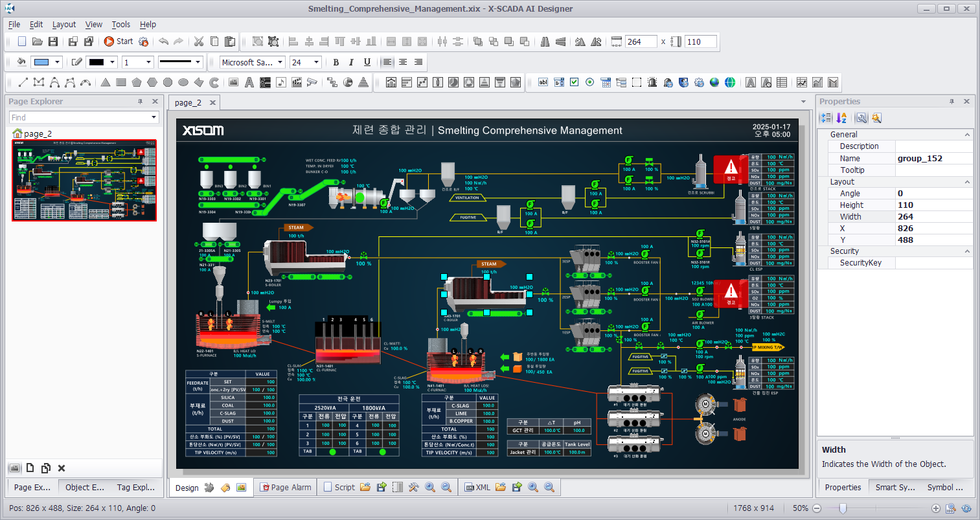Viewport: 980px width, 520px height.
Task: Open the Find dropdown in Page Explorer
Action: [x=154, y=117]
